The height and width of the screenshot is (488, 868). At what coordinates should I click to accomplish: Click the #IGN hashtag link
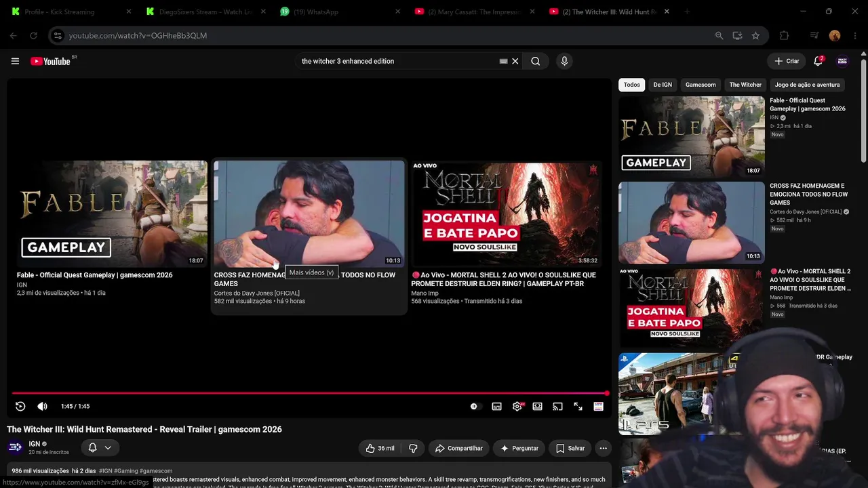(106, 471)
